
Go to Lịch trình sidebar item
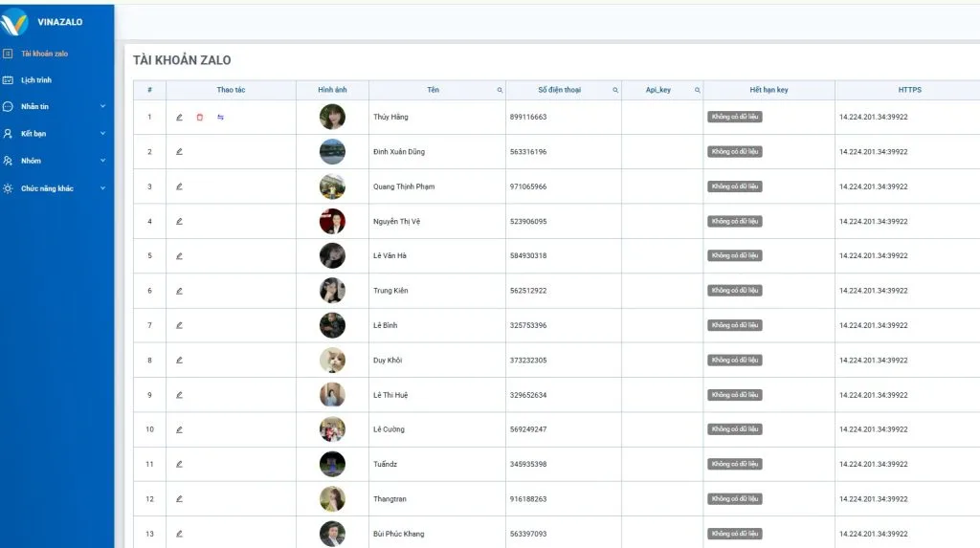tap(36, 80)
